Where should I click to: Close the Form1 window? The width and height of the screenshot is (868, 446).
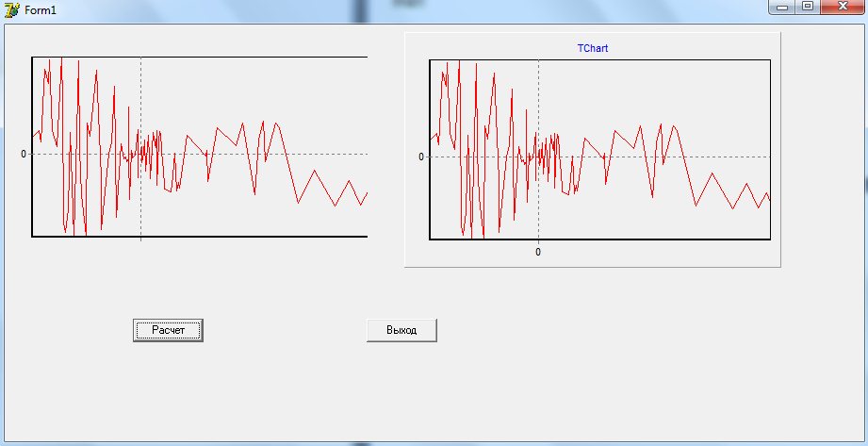pos(843,7)
